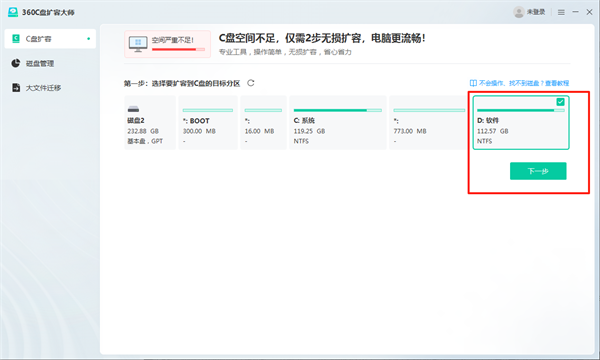
Task: Uncheck the D: 软件 partition checkbox
Action: pyautogui.click(x=560, y=102)
